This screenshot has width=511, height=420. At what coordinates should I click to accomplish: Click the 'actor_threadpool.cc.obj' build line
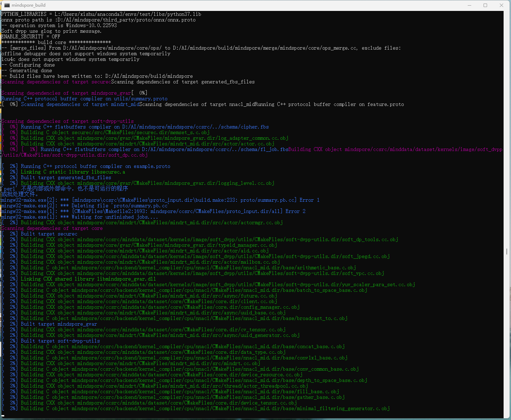[155, 386]
